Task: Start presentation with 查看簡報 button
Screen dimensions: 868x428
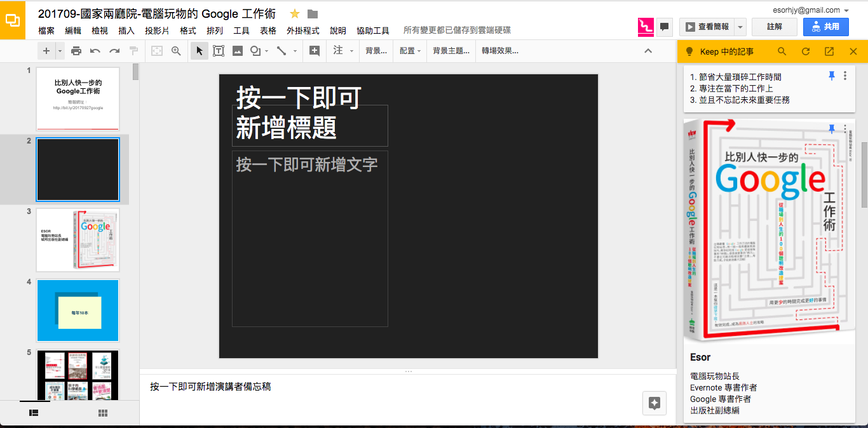Action: [x=707, y=27]
